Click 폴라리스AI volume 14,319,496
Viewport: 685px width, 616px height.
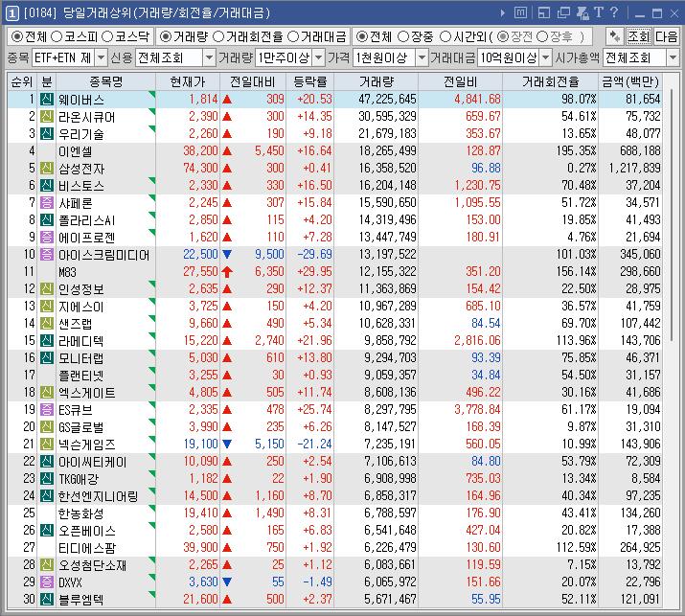387,219
